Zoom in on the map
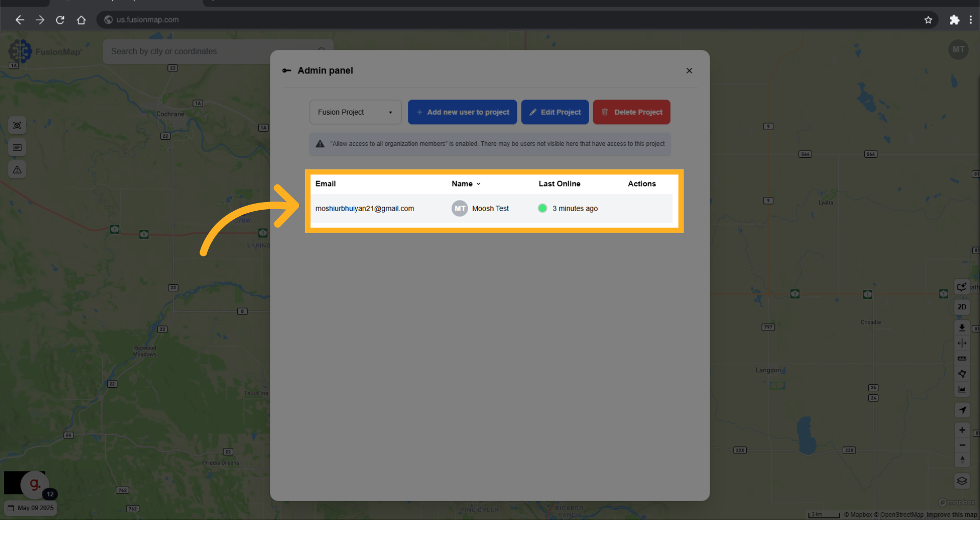The width and height of the screenshot is (980, 551). pyautogui.click(x=962, y=430)
